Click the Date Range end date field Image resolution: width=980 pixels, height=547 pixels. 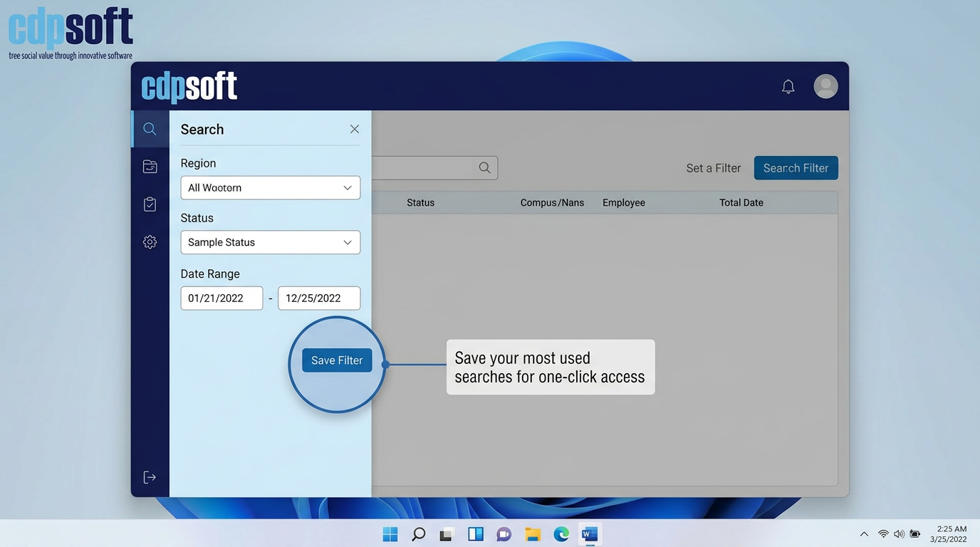point(318,298)
